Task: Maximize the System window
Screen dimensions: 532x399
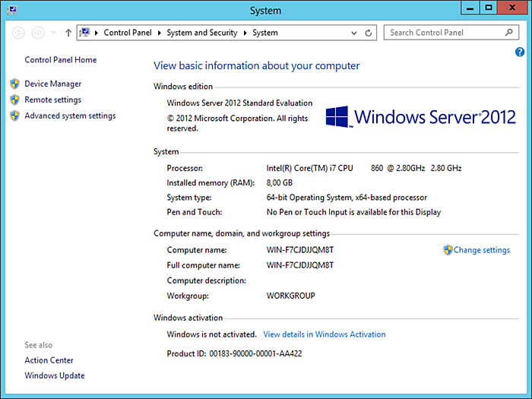Action: point(488,8)
